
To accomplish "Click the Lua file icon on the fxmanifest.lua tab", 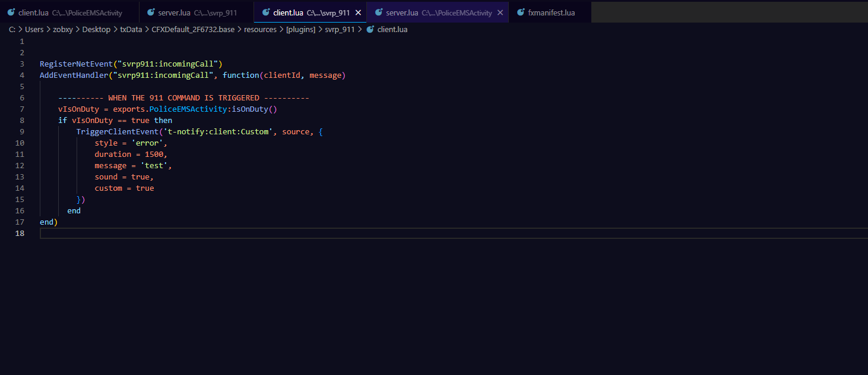I will coord(521,12).
